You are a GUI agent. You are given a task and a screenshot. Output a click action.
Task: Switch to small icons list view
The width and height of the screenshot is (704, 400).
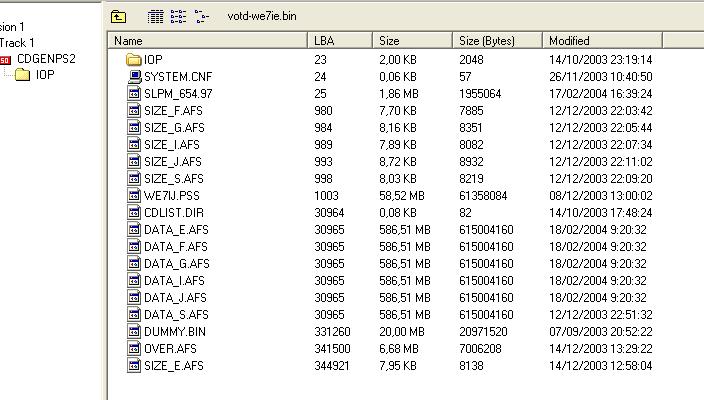(178, 17)
